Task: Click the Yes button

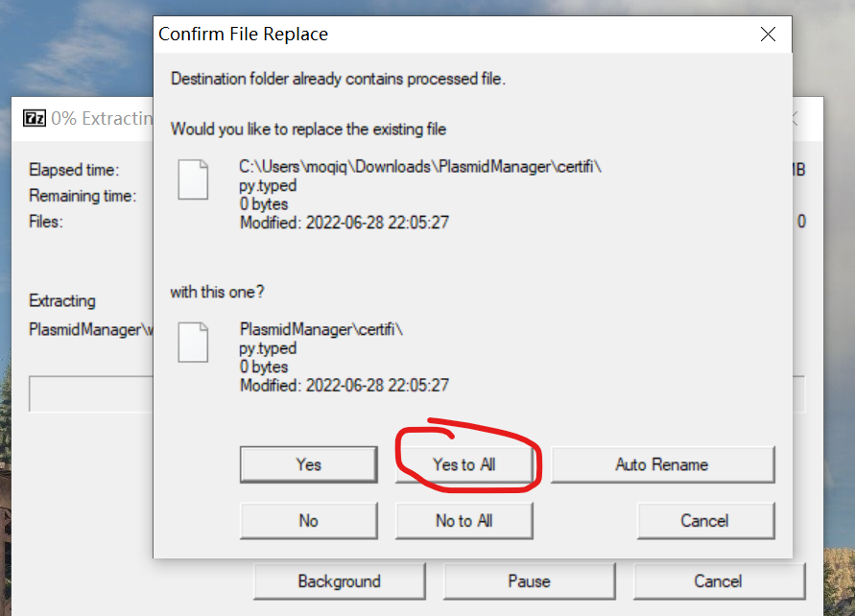Action: click(309, 464)
